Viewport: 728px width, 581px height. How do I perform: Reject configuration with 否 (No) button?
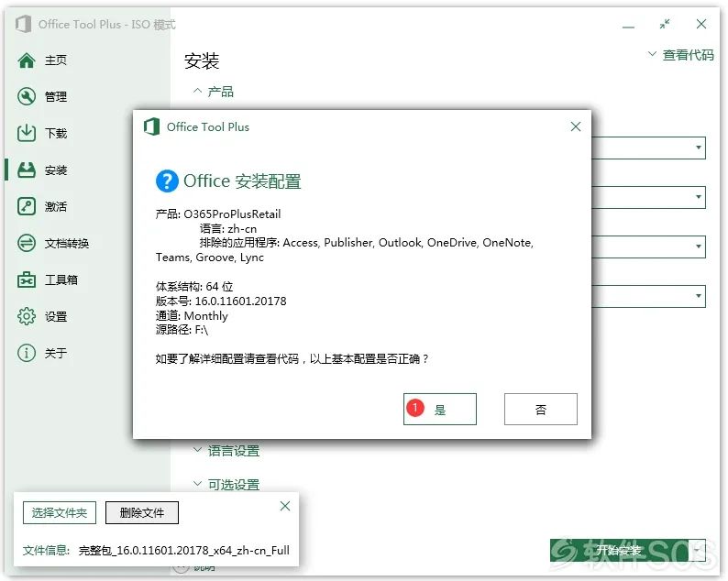click(540, 409)
